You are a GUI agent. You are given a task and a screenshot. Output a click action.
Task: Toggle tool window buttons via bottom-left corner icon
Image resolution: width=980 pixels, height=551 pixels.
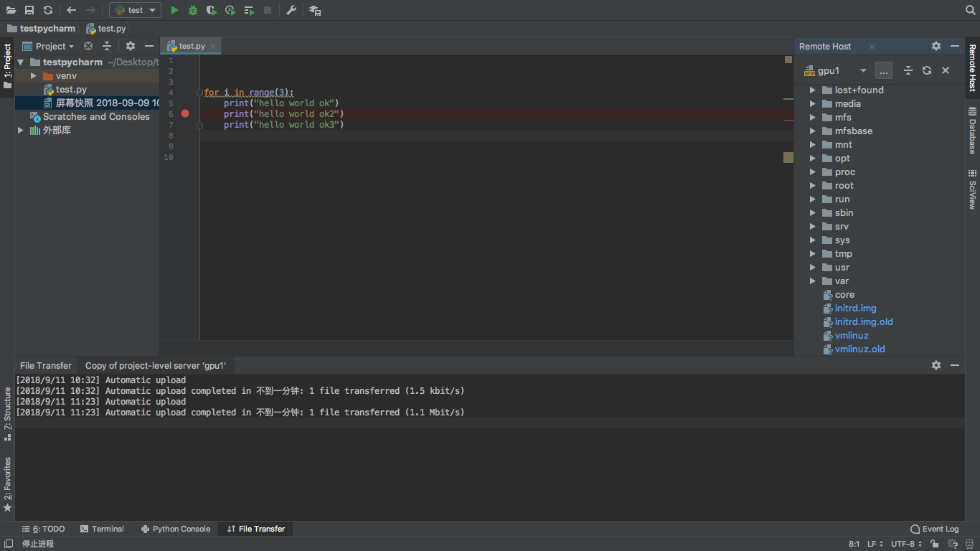pos(7,544)
